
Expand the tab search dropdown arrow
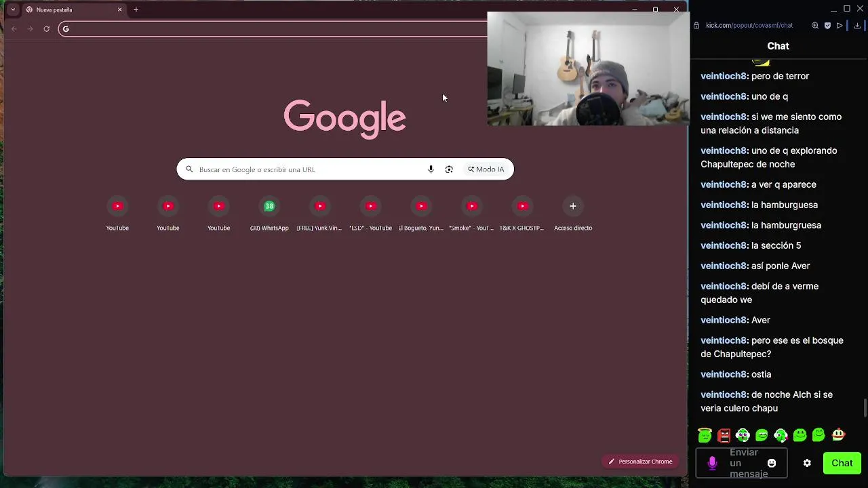pos(13,9)
